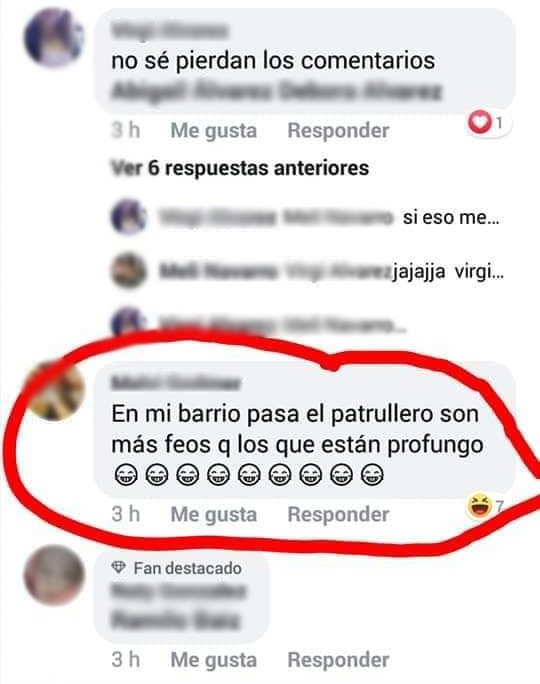Open avatar of the 'si eso me...' reply
Screen dimensions: 540x684
(128, 217)
